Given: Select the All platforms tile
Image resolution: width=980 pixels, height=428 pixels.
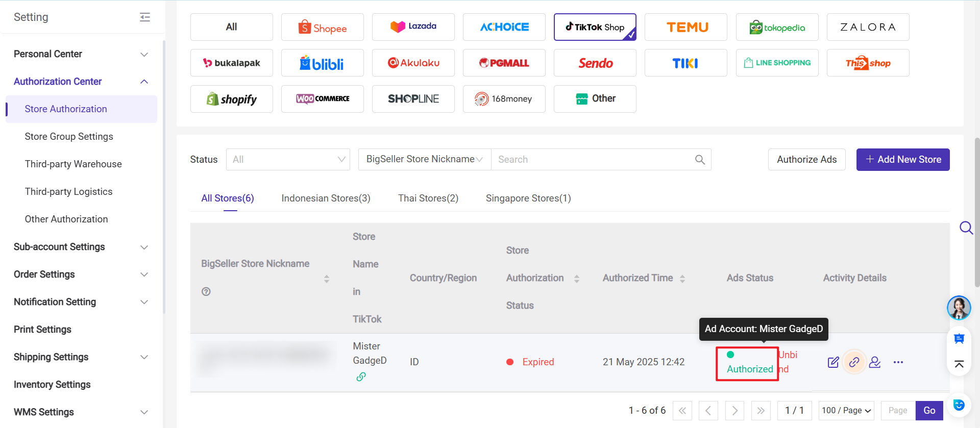Looking at the screenshot, I should click(232, 27).
